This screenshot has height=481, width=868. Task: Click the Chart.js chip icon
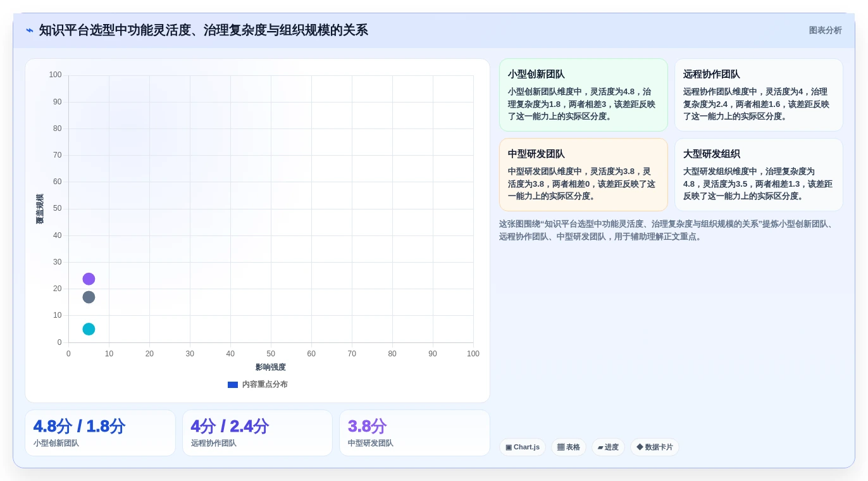tap(509, 447)
